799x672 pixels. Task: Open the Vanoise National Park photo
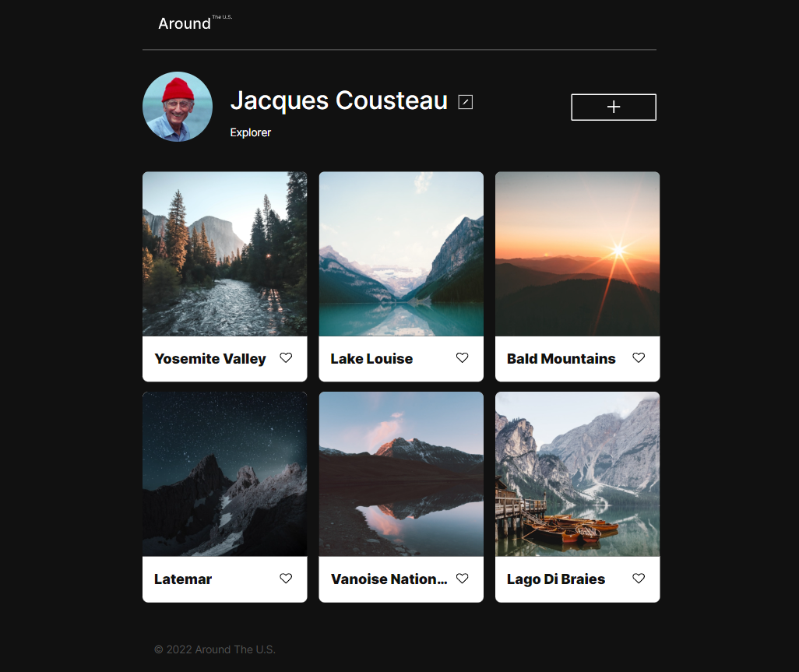401,473
